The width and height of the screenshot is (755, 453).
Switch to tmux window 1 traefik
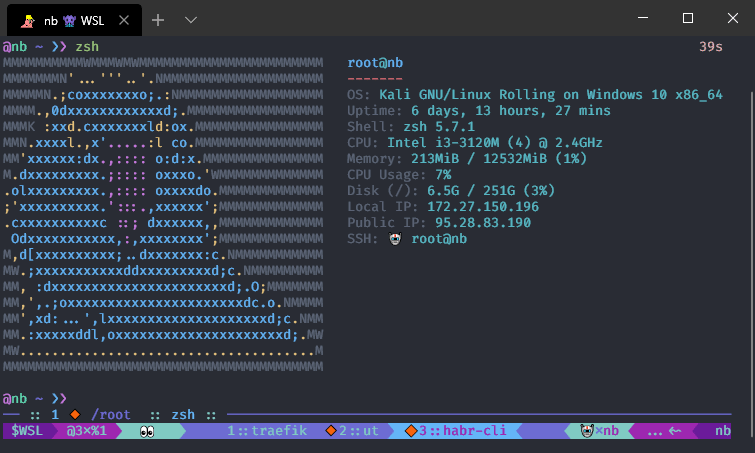click(267, 430)
